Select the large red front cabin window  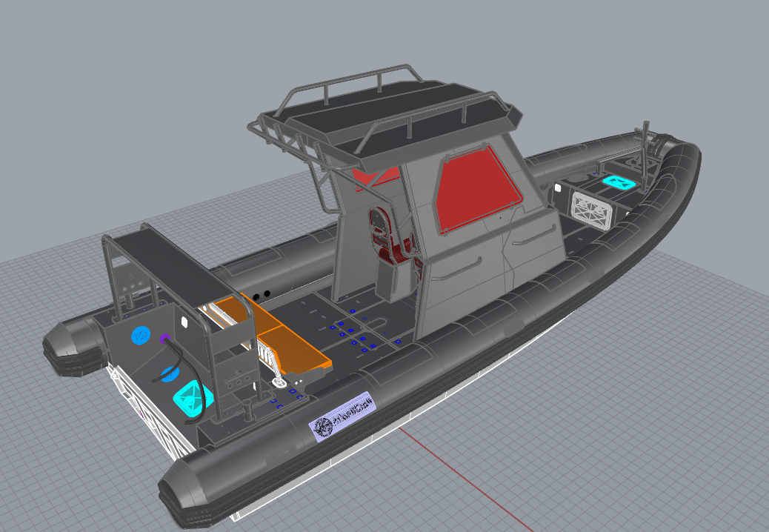click(x=478, y=190)
